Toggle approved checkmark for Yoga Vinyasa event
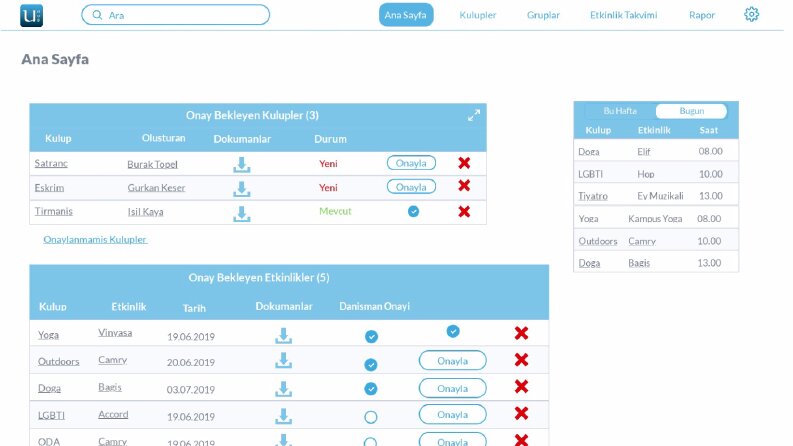The height and width of the screenshot is (446, 793). (453, 331)
